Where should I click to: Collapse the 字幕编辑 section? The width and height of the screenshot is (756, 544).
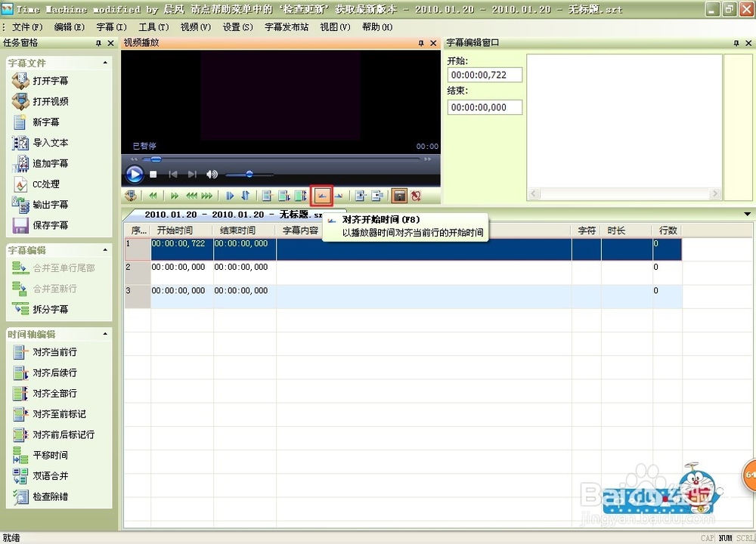tap(105, 250)
